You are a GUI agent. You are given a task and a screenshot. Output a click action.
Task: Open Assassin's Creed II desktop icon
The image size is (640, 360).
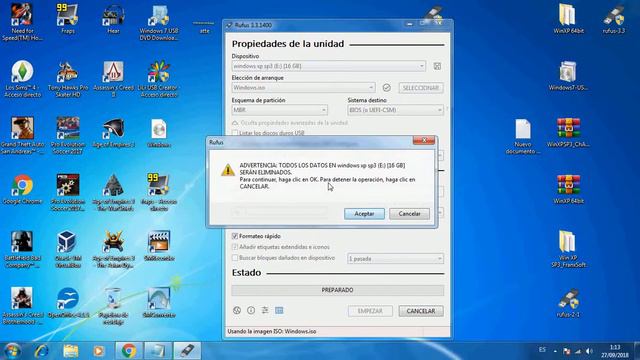point(113,79)
